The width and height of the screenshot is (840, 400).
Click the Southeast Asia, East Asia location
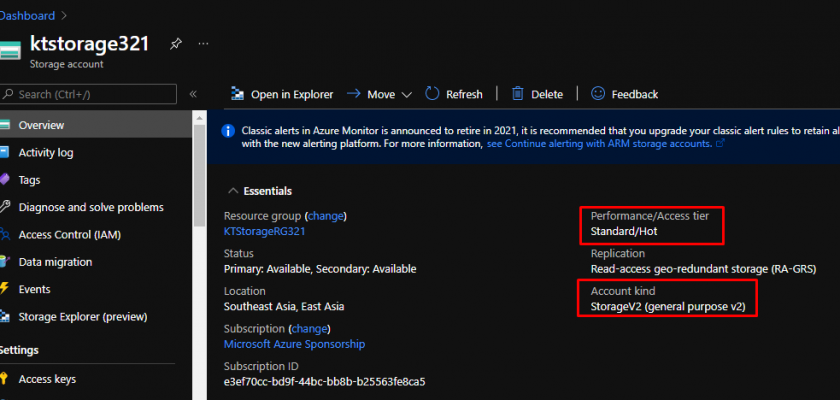[x=284, y=306]
